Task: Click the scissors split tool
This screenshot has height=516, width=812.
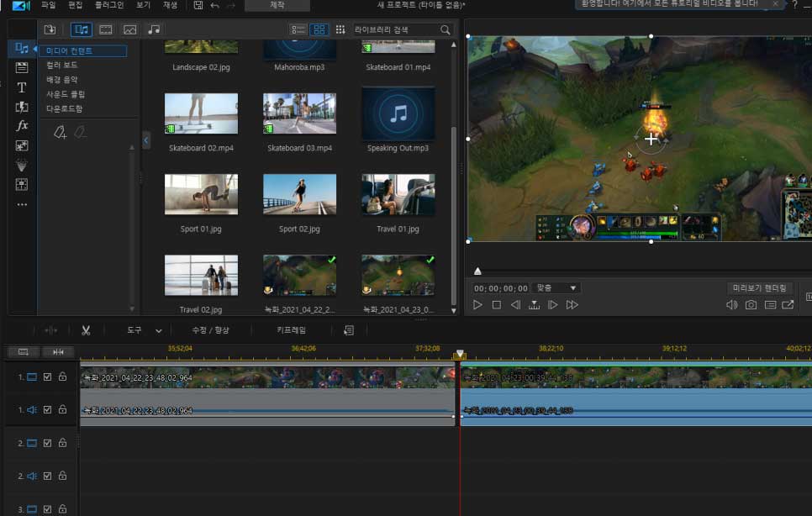Action: [86, 330]
